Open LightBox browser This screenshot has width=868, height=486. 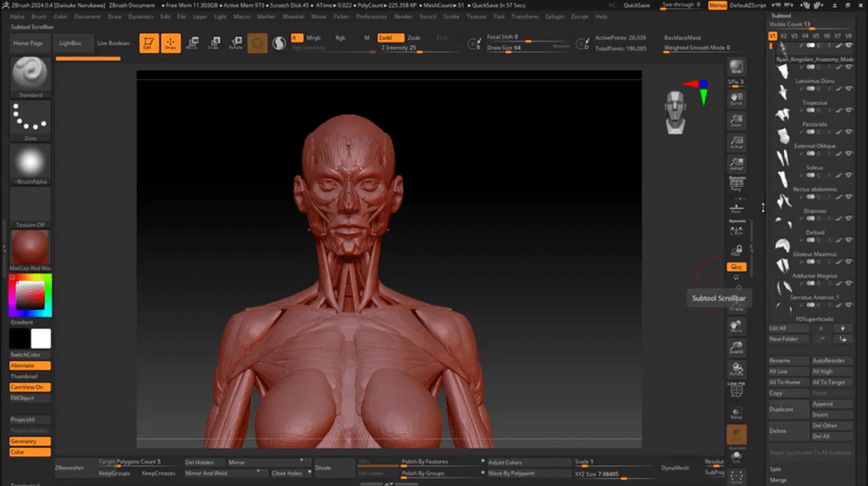pyautogui.click(x=69, y=43)
